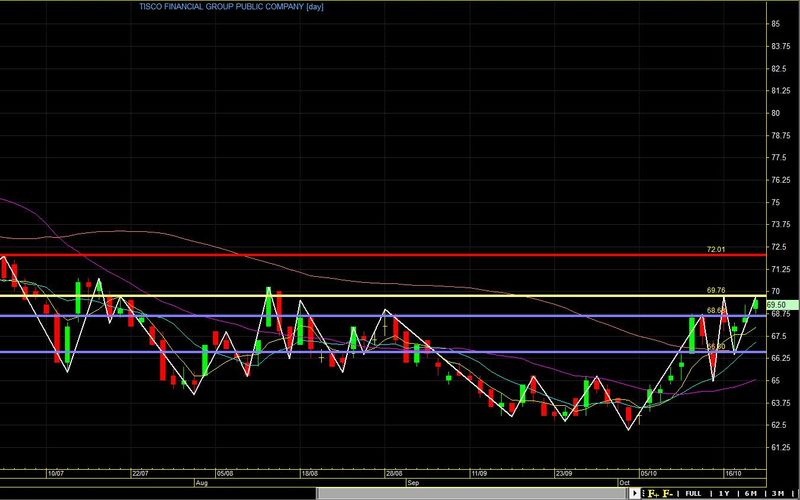Click the 22/07 date axis label
800x500 pixels.
tap(140, 473)
